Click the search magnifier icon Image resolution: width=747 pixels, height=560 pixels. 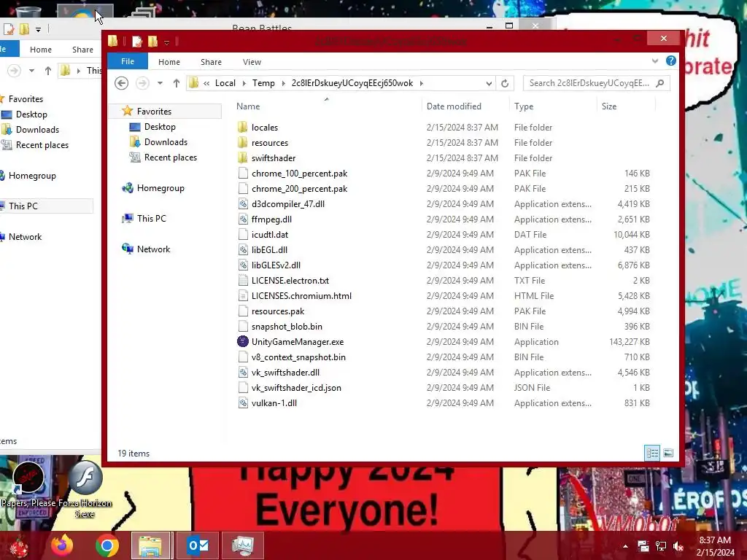tap(659, 83)
